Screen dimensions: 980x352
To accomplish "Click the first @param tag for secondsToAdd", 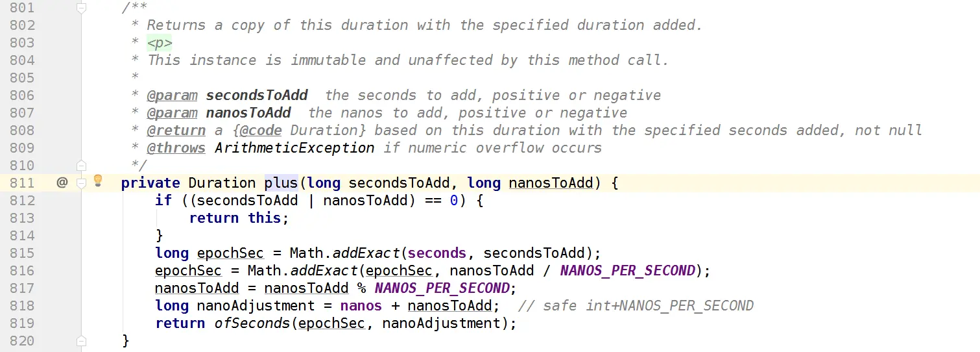I will point(172,95).
